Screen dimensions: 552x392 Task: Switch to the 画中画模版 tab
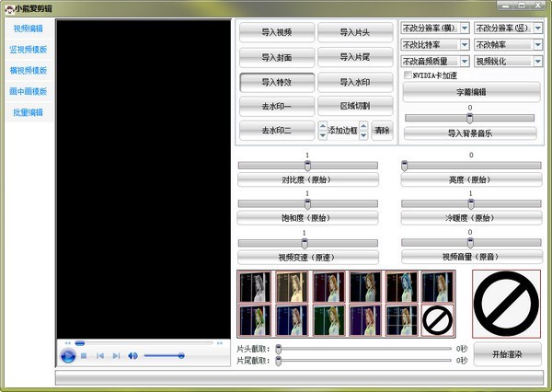point(29,92)
